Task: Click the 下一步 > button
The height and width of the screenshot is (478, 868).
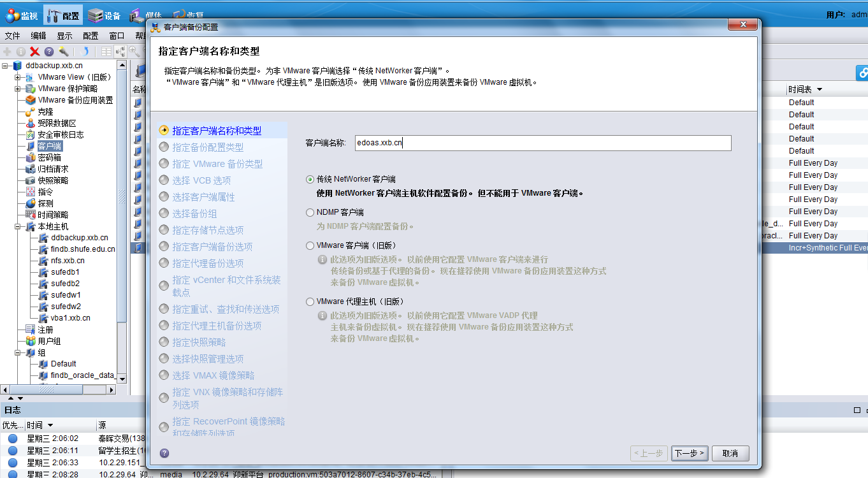Action: click(x=690, y=453)
